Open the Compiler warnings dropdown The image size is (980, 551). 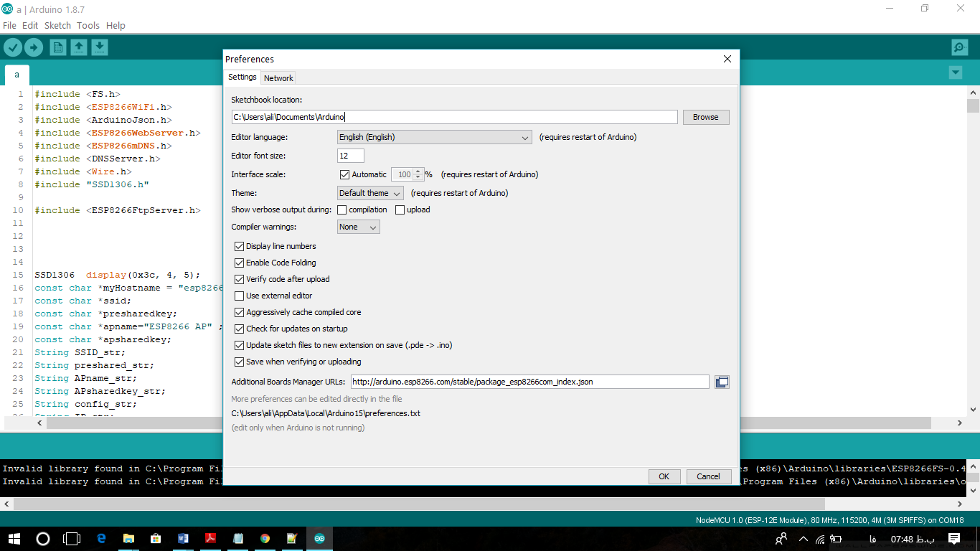(x=359, y=227)
